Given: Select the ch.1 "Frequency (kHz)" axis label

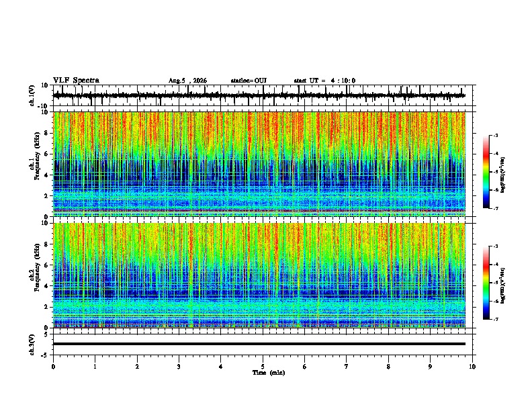Looking at the screenshot, I should click(x=37, y=154).
